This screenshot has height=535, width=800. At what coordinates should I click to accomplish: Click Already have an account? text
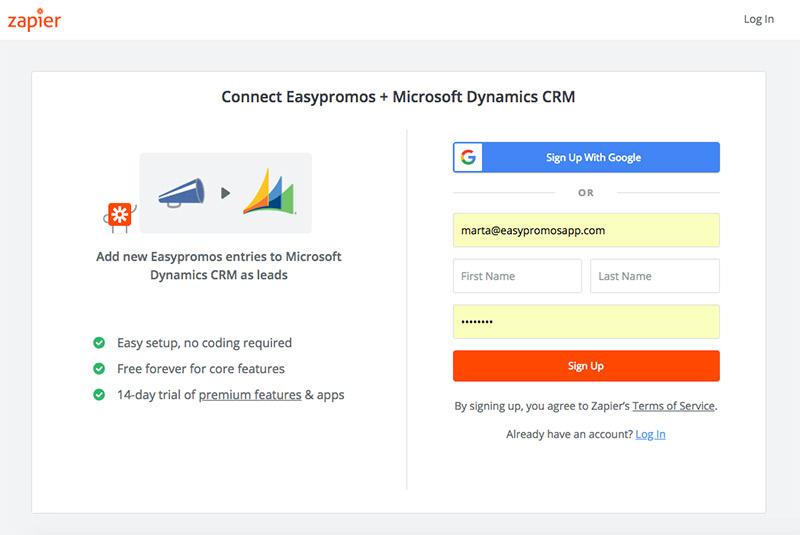pyautogui.click(x=569, y=434)
